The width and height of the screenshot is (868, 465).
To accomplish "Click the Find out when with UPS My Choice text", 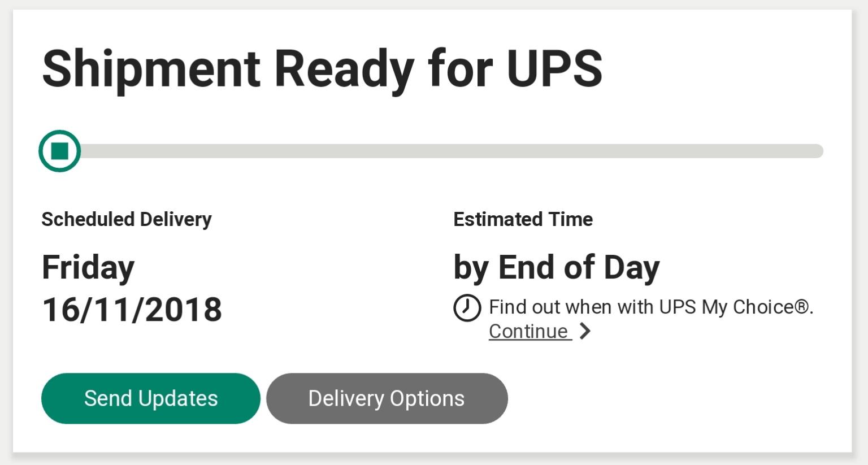I will [x=651, y=307].
